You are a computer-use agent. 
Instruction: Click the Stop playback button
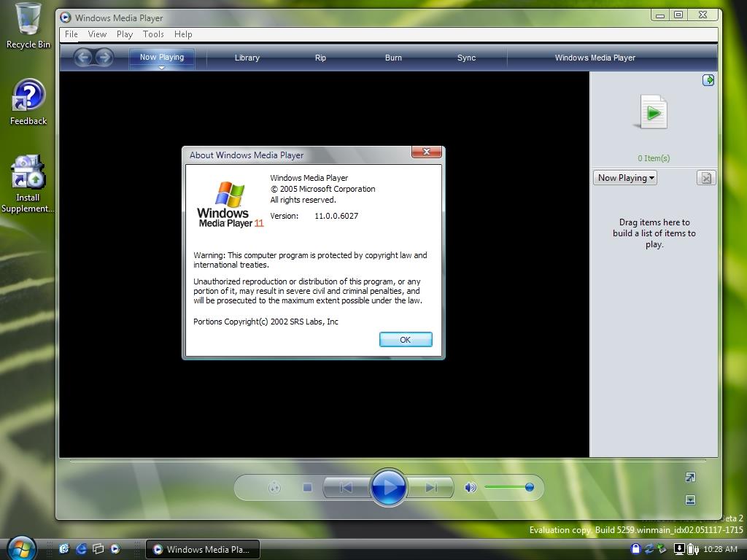pos(307,487)
